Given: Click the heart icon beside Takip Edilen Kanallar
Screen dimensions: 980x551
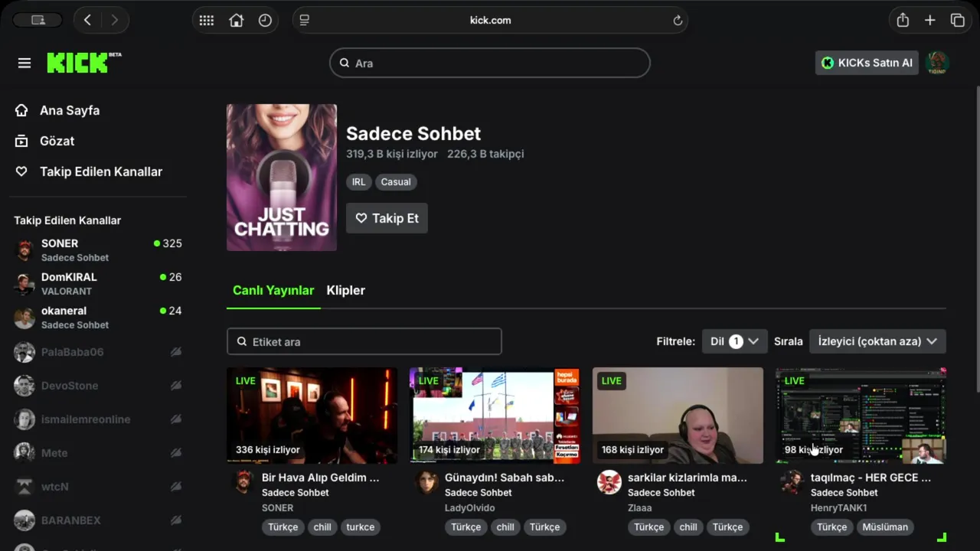Looking at the screenshot, I should (x=21, y=171).
